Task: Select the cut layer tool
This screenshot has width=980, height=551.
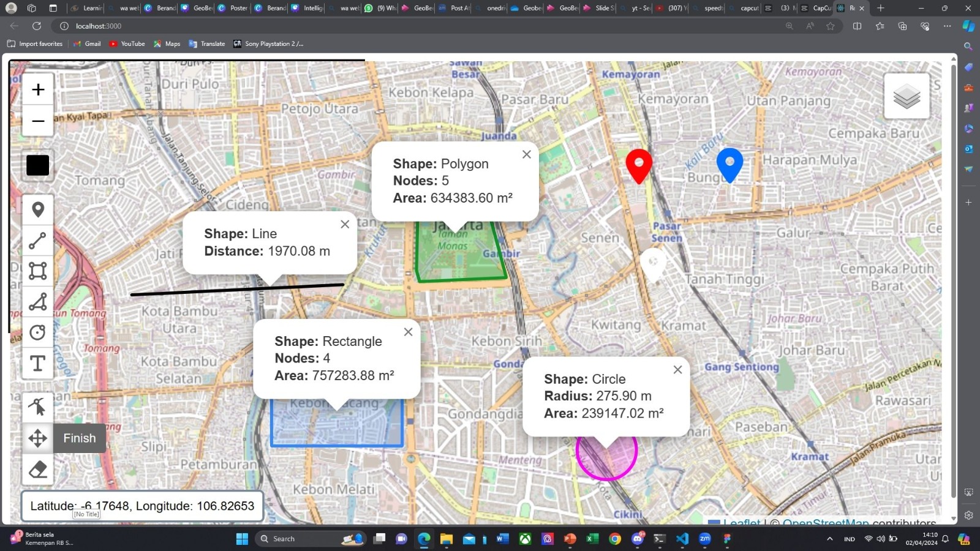Action: (37, 407)
